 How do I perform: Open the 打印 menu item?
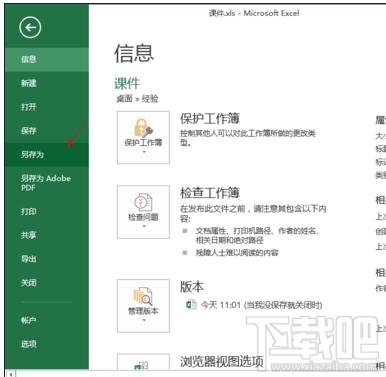tap(47, 212)
